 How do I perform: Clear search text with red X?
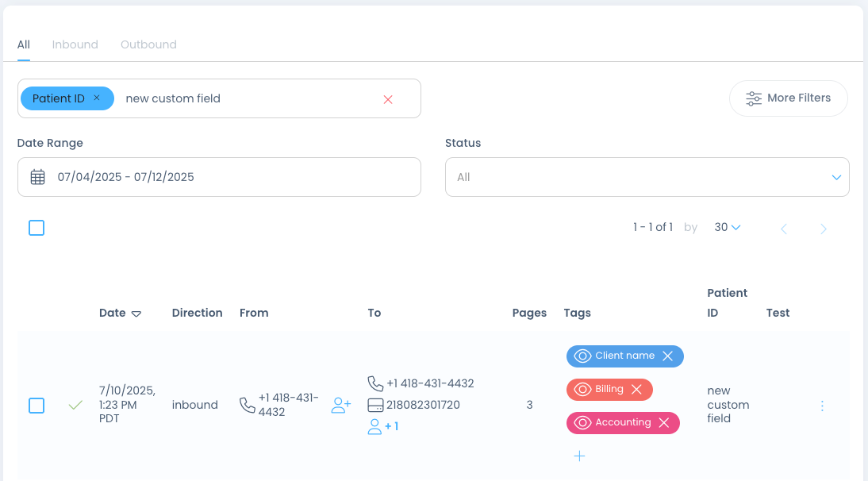388,99
